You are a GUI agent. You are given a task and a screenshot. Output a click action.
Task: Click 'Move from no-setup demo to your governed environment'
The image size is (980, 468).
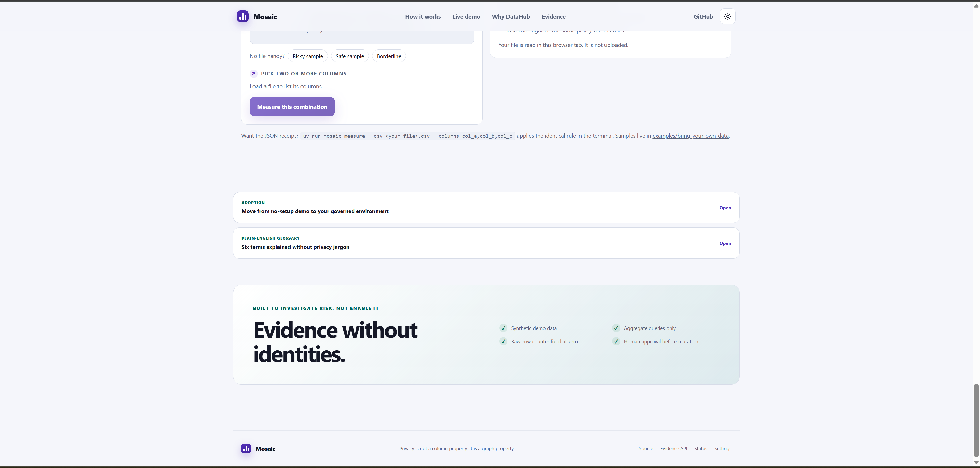[314, 211]
